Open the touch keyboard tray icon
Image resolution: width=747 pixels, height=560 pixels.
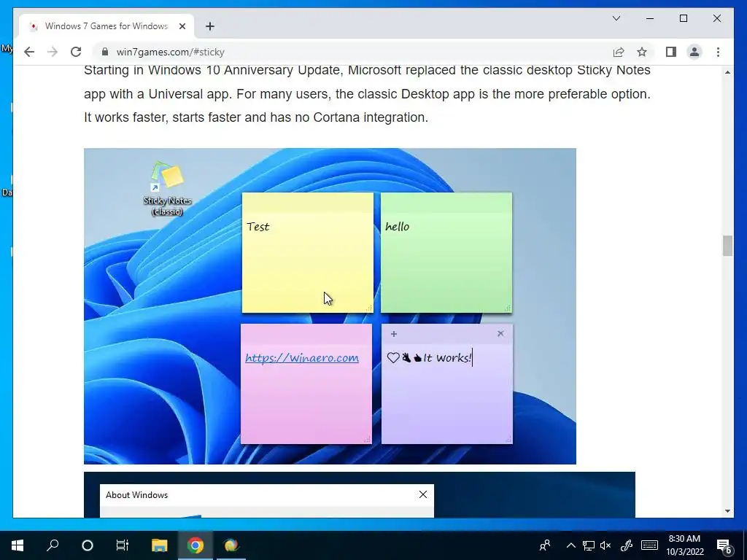point(649,545)
